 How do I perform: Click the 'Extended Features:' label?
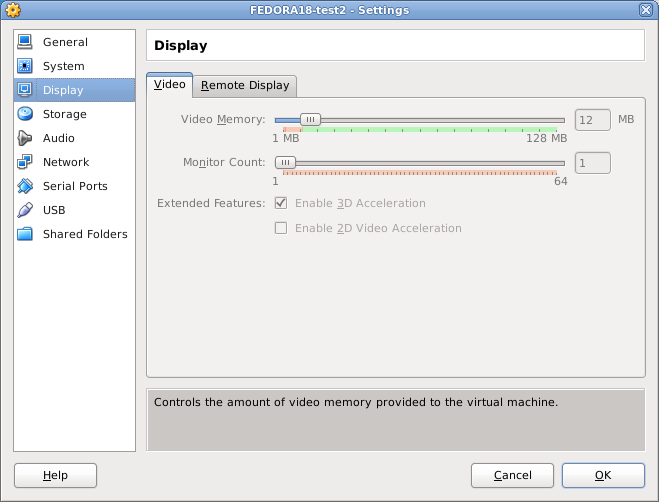pyautogui.click(x=211, y=203)
